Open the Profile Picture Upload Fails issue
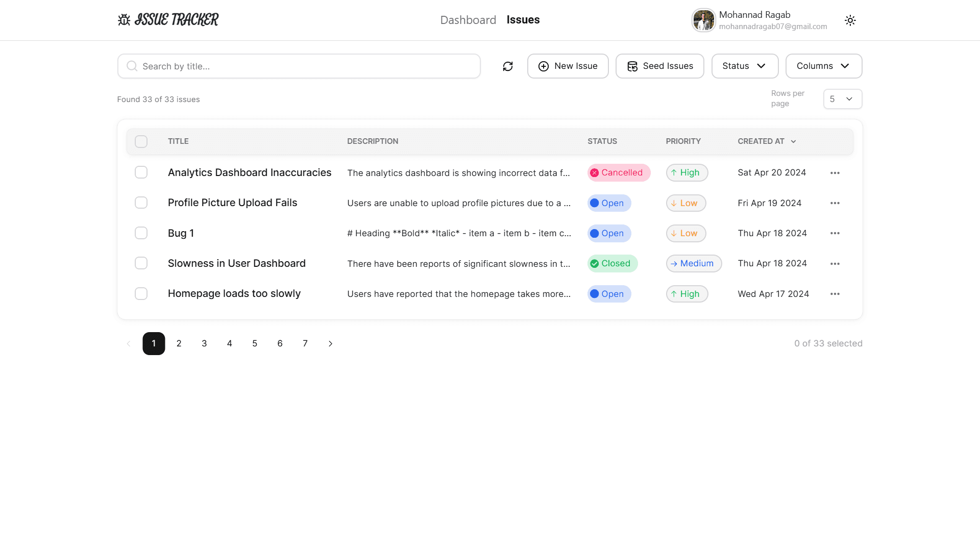 pos(232,203)
